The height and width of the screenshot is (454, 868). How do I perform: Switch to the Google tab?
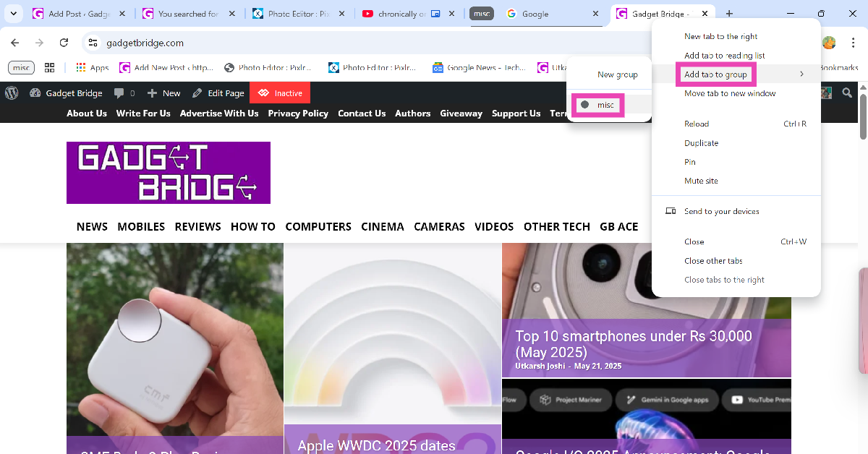(x=553, y=14)
